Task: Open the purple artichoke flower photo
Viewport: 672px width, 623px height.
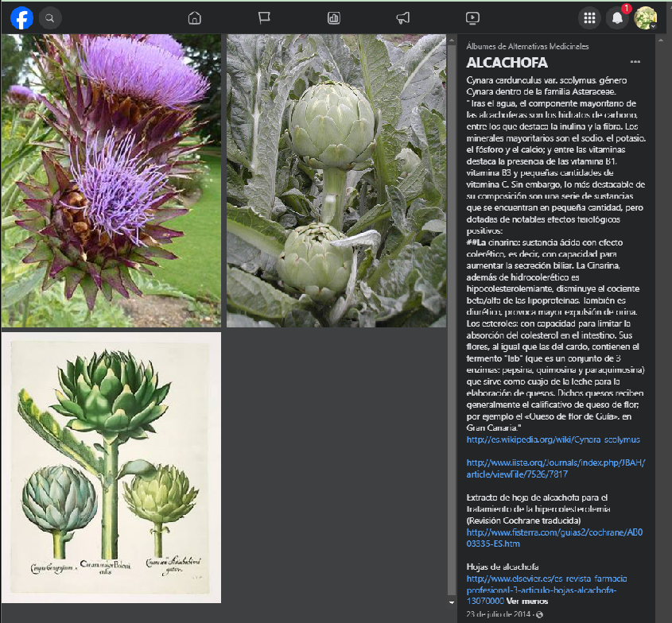Action: coord(111,180)
